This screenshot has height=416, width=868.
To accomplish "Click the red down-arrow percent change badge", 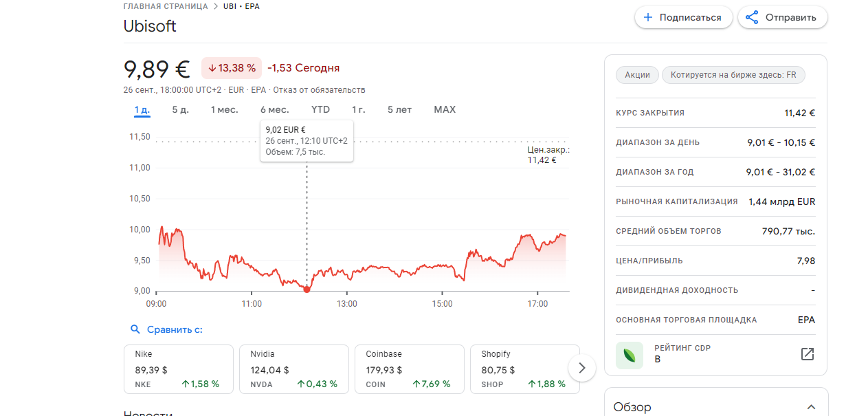I will (x=232, y=68).
